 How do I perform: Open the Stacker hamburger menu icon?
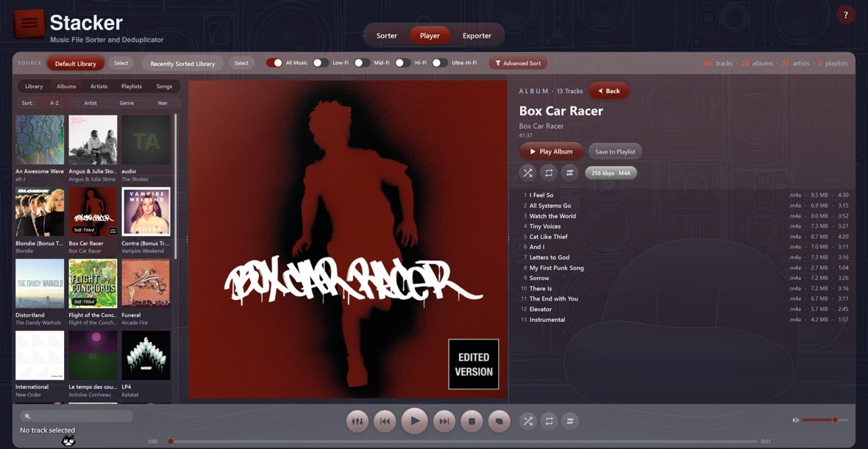[29, 24]
